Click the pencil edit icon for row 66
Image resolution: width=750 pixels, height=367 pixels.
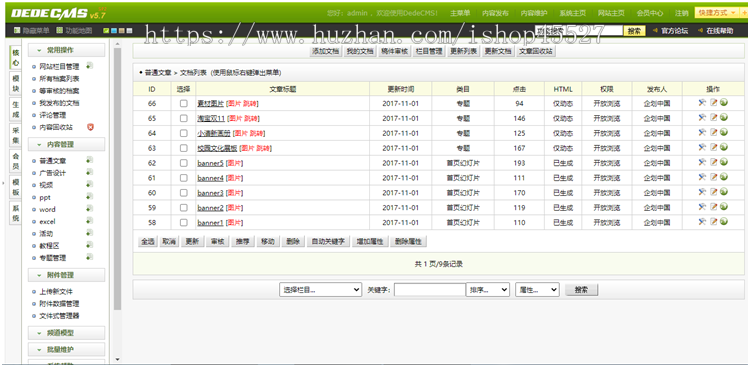coord(714,102)
